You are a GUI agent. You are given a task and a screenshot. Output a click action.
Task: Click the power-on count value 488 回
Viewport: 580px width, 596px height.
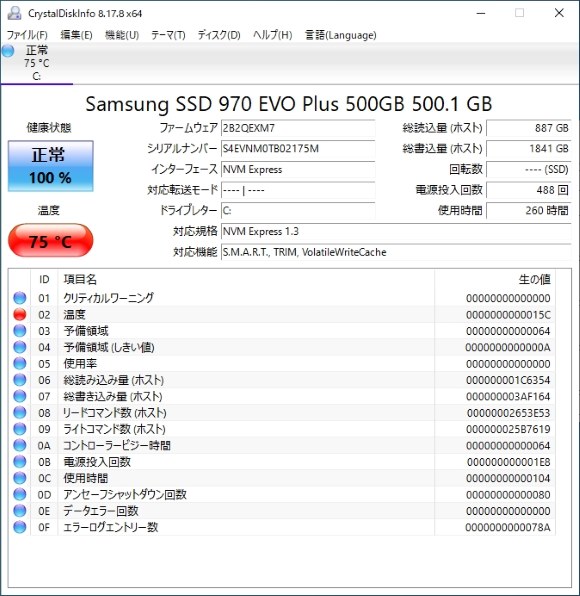click(529, 190)
